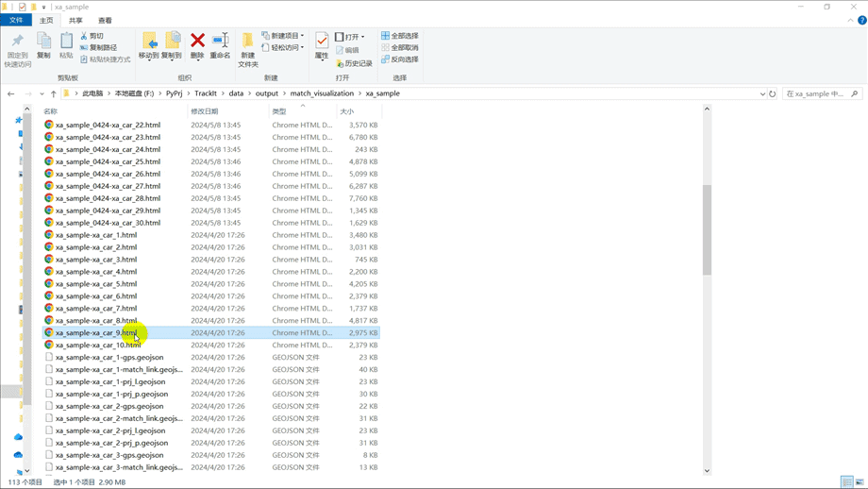Click the Rename icon in ribbon
Viewport: 868px width, 489px height.
click(x=221, y=41)
